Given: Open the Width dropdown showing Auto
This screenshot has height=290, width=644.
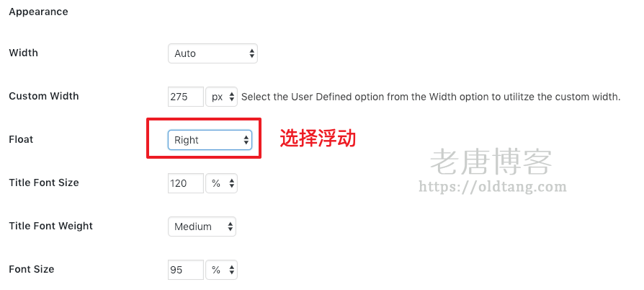Looking at the screenshot, I should [x=213, y=53].
